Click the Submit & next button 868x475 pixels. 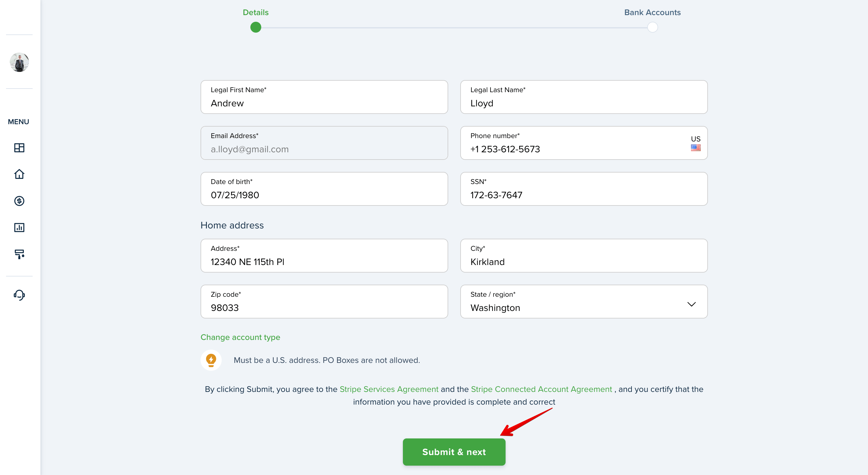pos(454,452)
